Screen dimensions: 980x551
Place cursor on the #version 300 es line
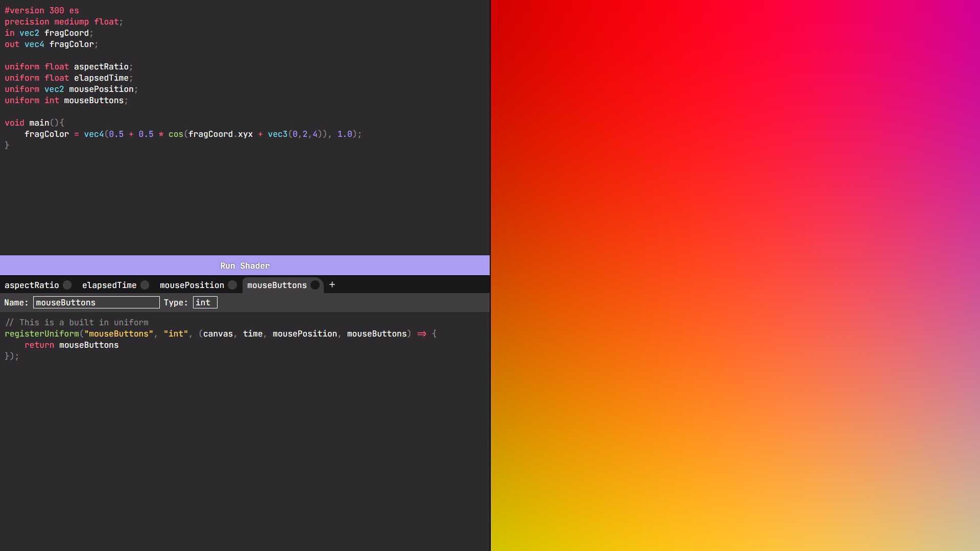pyautogui.click(x=42, y=10)
